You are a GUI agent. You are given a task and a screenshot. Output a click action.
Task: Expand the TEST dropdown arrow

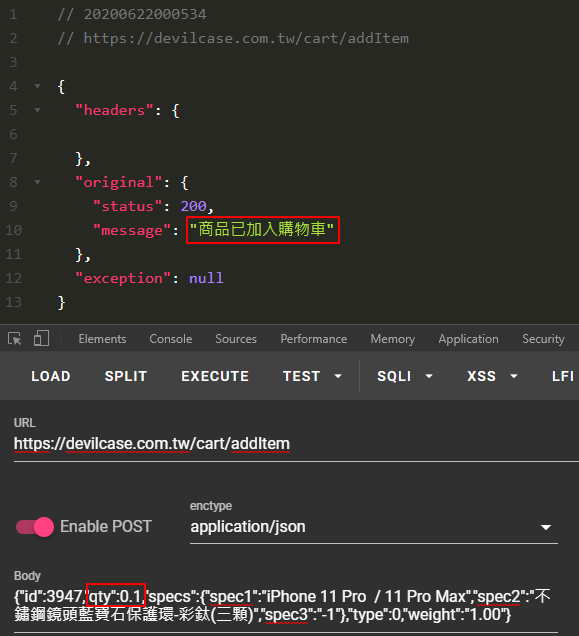pyautogui.click(x=338, y=376)
